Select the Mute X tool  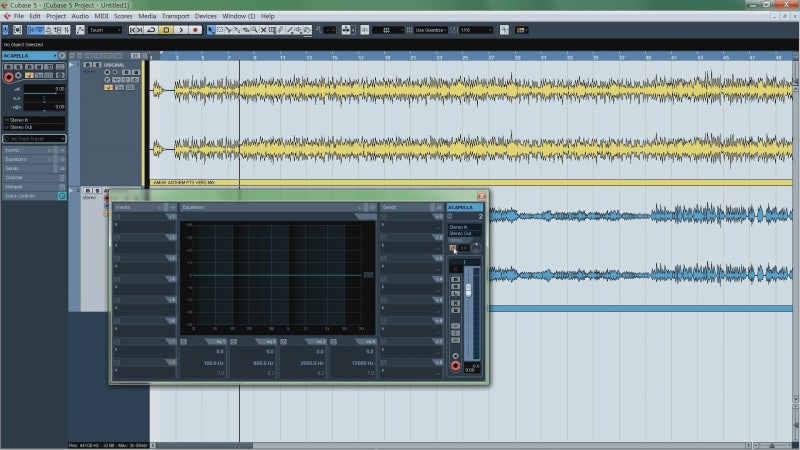point(263,30)
